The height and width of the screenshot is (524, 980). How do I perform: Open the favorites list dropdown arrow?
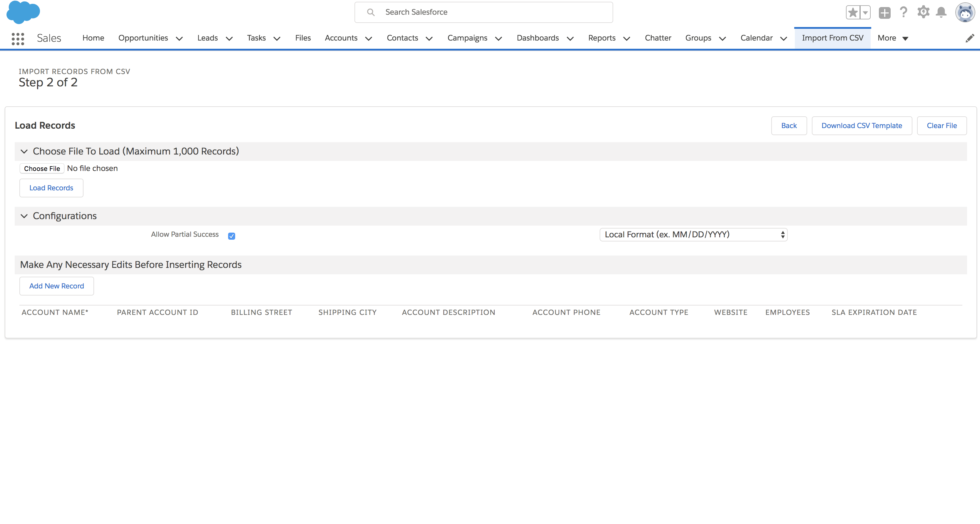[x=865, y=13]
